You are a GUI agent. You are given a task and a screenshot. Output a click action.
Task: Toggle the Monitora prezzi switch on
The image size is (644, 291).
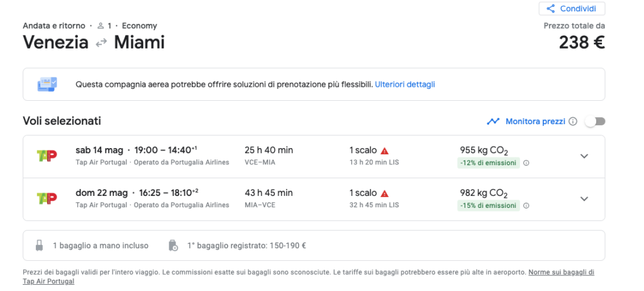tap(595, 122)
